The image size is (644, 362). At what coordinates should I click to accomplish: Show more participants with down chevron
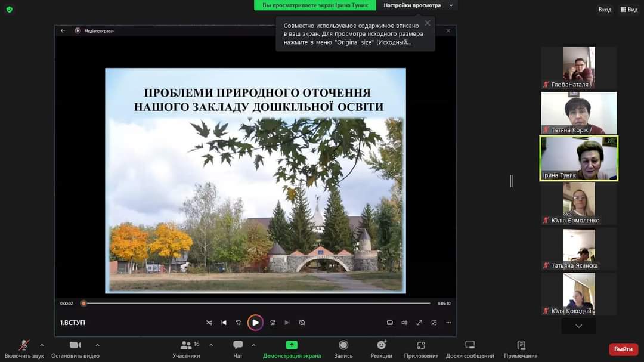point(578,326)
